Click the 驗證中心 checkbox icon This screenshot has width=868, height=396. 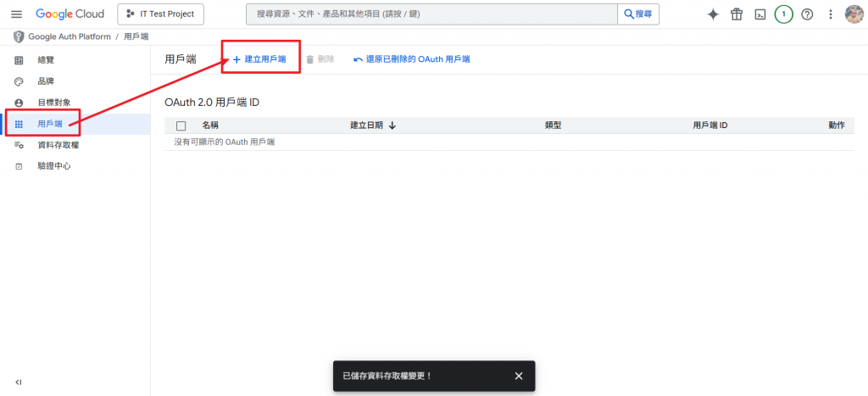(x=19, y=166)
